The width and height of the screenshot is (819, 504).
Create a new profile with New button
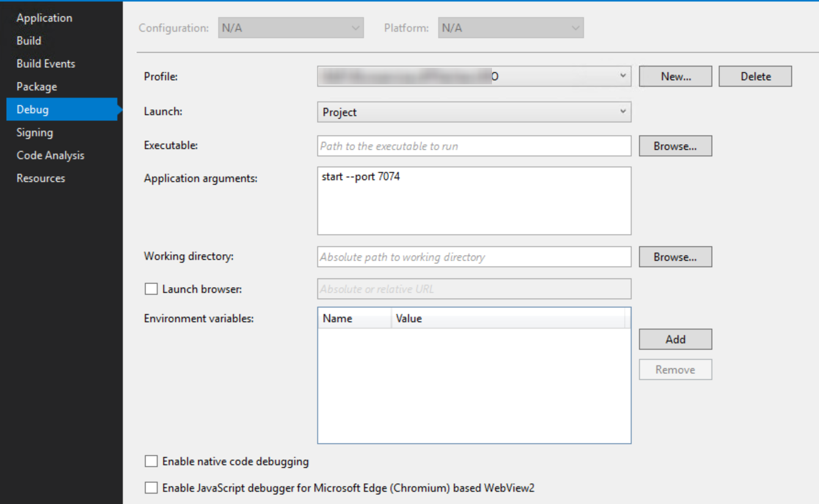(675, 76)
